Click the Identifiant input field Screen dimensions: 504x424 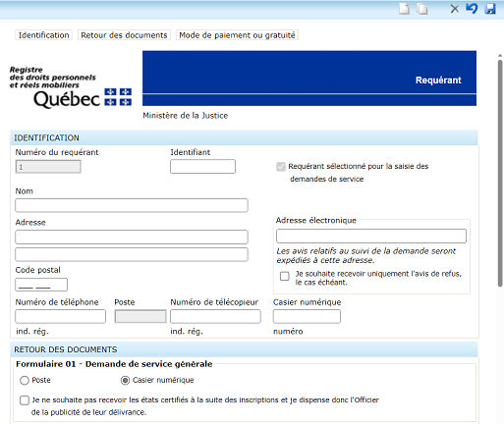click(x=202, y=167)
